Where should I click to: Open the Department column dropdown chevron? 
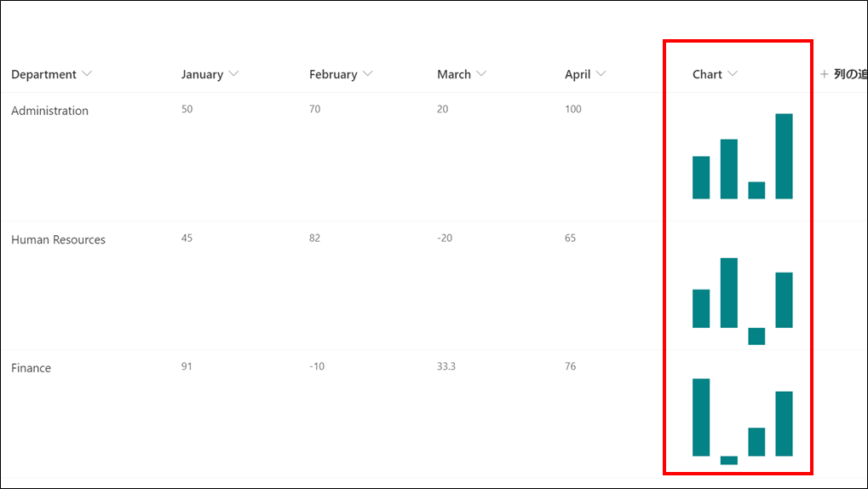point(87,73)
